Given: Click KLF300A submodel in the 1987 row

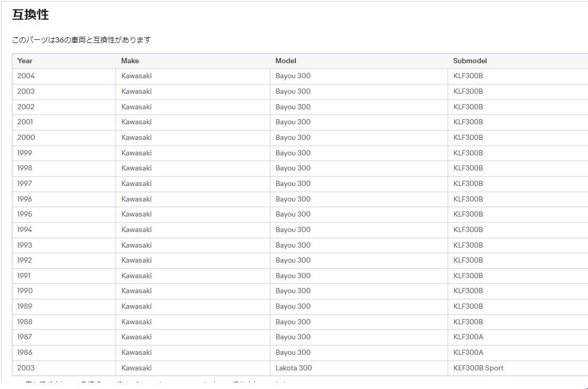Looking at the screenshot, I should click(468, 337).
